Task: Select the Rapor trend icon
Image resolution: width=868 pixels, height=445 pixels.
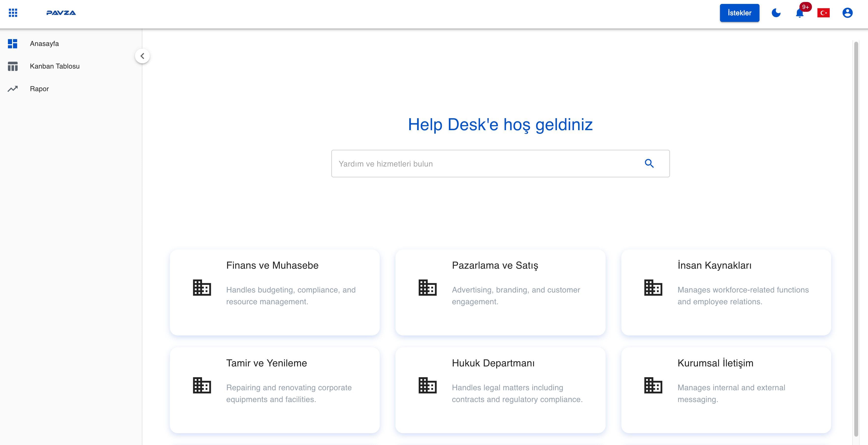Action: point(13,88)
